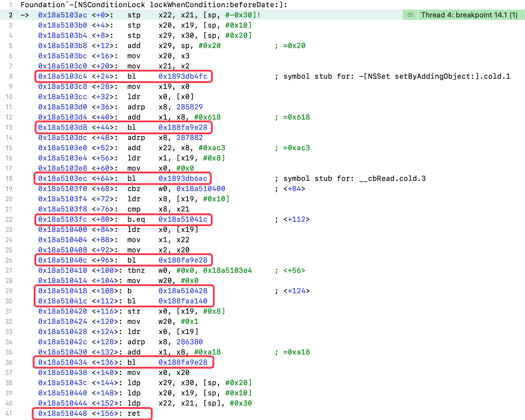Click target 0x188fa9e28 on the <+96> line
Viewport: 525px width, 420px height.
[x=183, y=260]
